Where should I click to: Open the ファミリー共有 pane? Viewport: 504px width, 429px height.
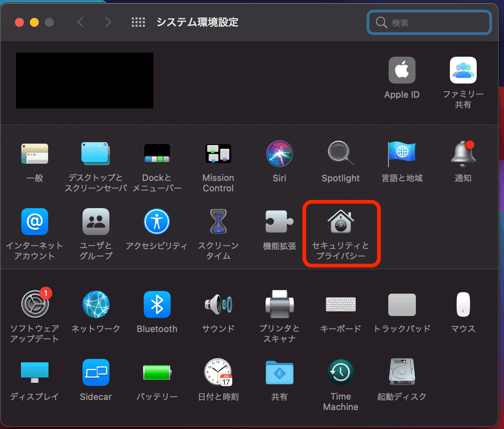coord(463,70)
